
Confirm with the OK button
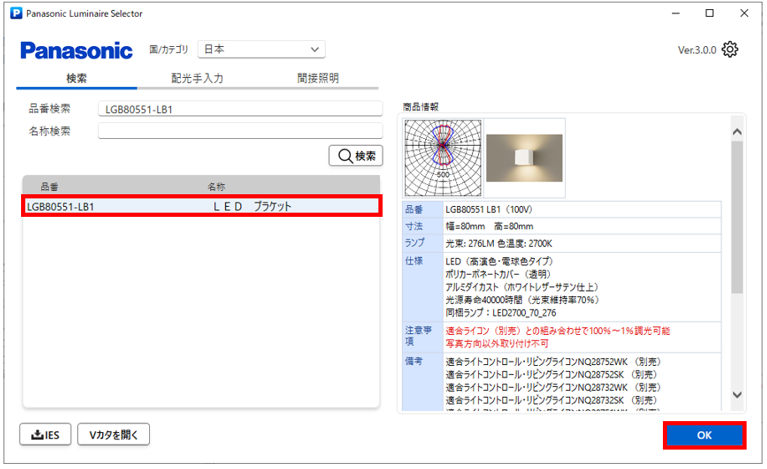coord(704,436)
